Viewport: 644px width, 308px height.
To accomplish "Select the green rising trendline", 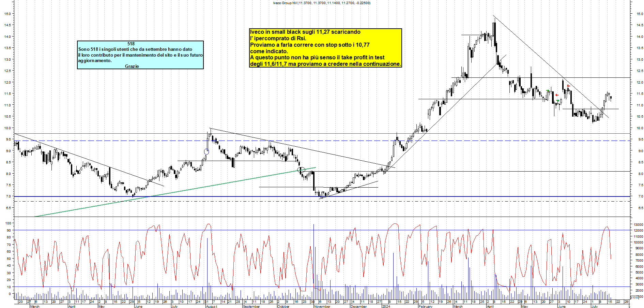I will pos(175,192).
